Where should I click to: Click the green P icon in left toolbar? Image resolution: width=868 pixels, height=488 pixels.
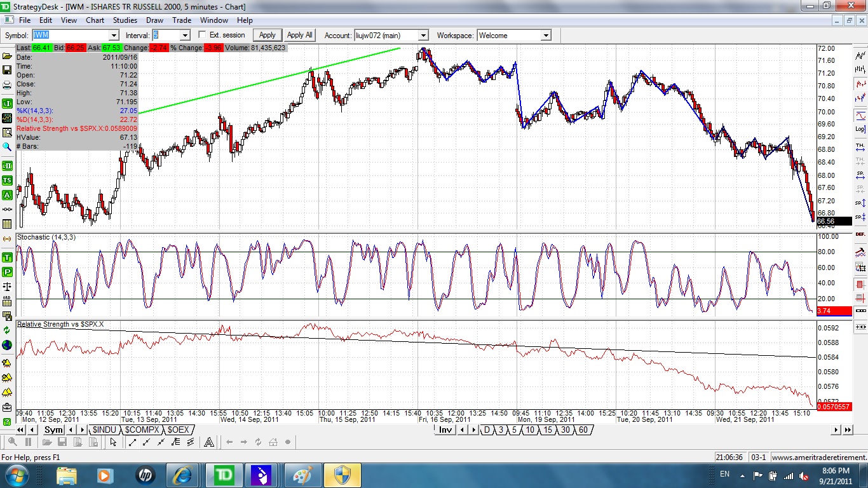7,272
